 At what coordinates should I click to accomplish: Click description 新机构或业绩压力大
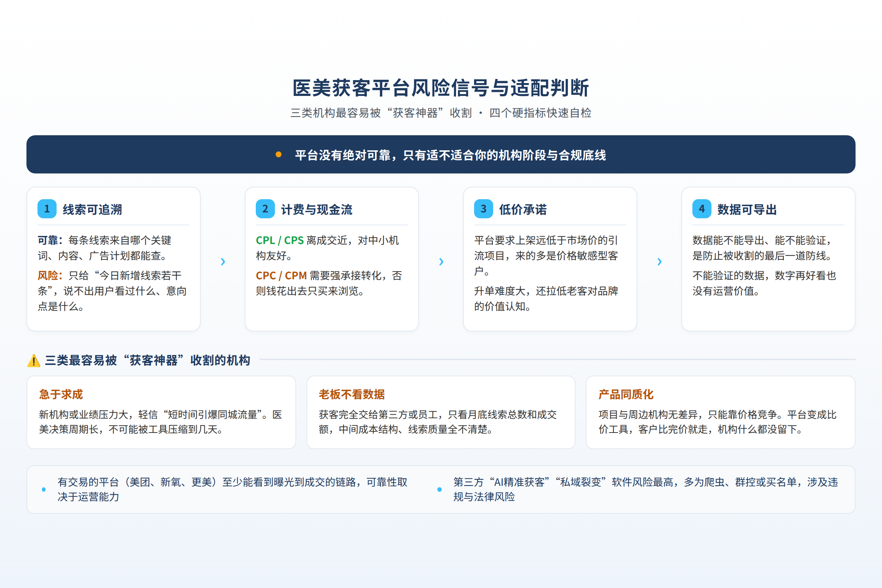tap(161, 422)
